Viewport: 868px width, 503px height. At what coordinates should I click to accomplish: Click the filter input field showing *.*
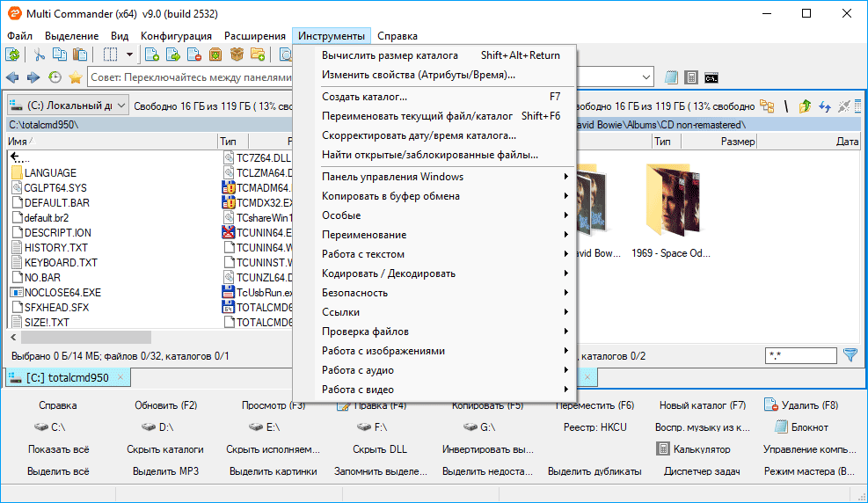pyautogui.click(x=800, y=356)
